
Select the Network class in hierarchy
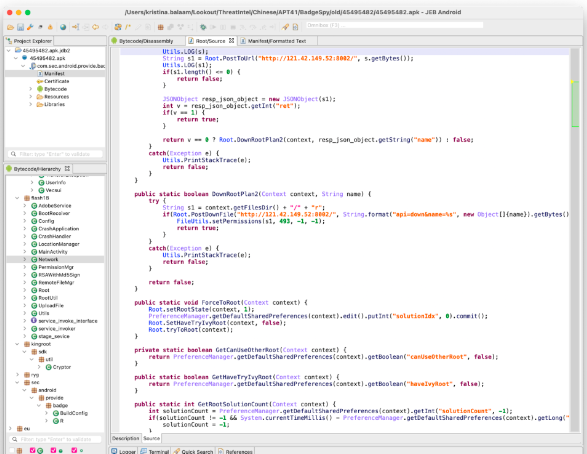[48, 259]
